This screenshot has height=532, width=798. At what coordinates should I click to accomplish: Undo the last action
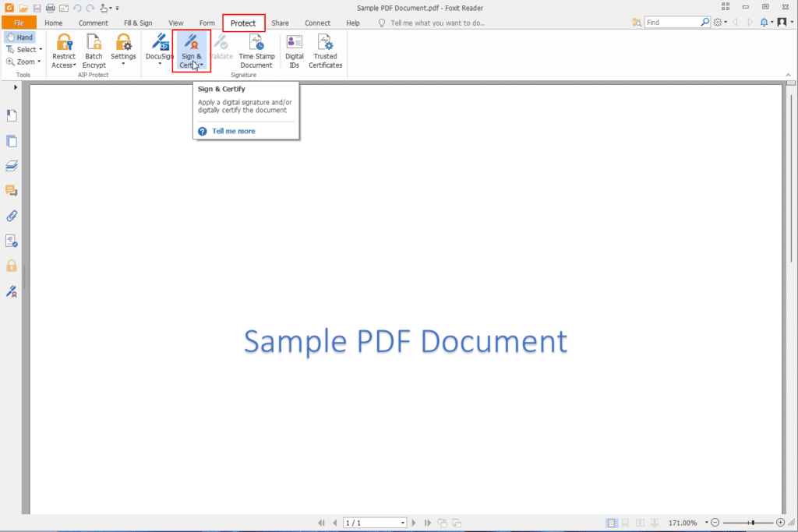(77, 8)
